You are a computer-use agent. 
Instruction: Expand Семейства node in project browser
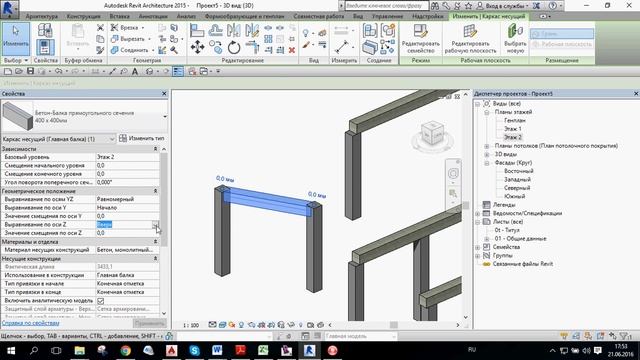(x=478, y=247)
